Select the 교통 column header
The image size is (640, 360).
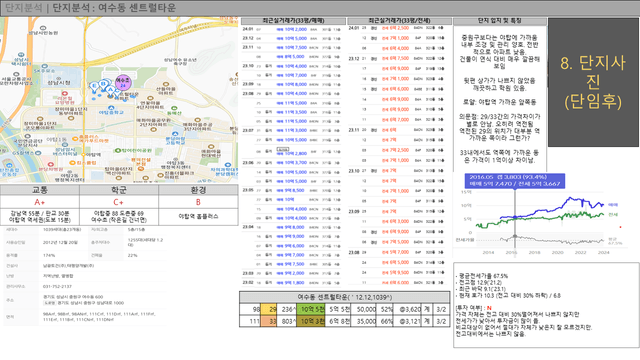pos(40,190)
